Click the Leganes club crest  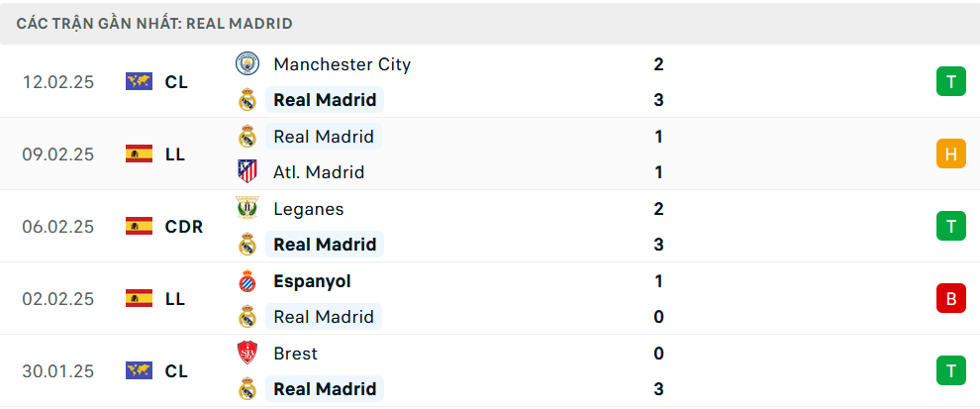pos(246,209)
